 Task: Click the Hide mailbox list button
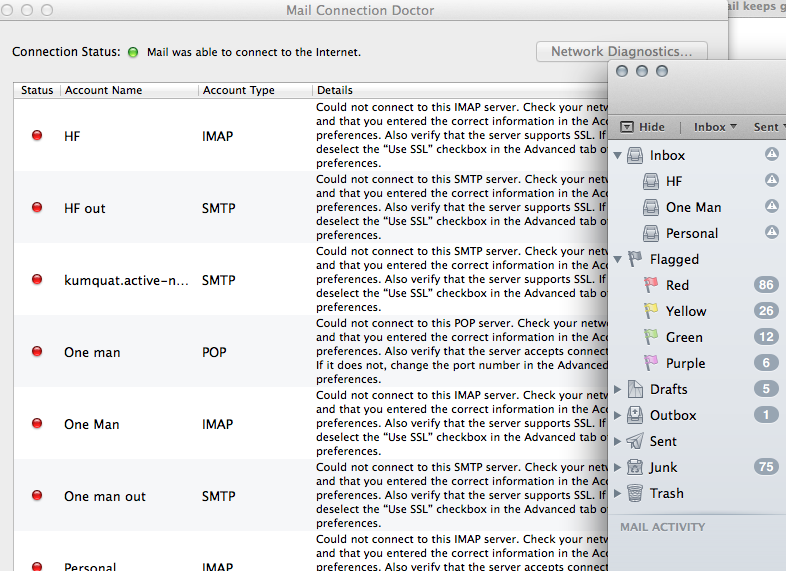coord(642,127)
